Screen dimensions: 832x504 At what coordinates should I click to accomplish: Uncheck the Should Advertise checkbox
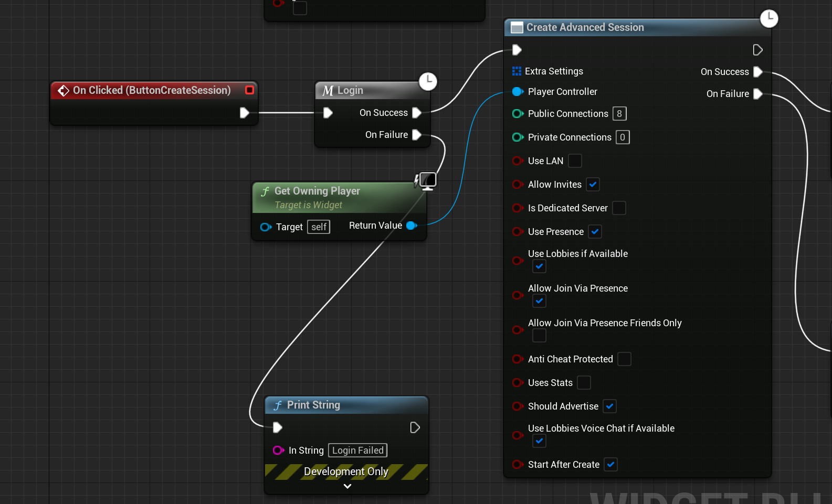coord(609,406)
